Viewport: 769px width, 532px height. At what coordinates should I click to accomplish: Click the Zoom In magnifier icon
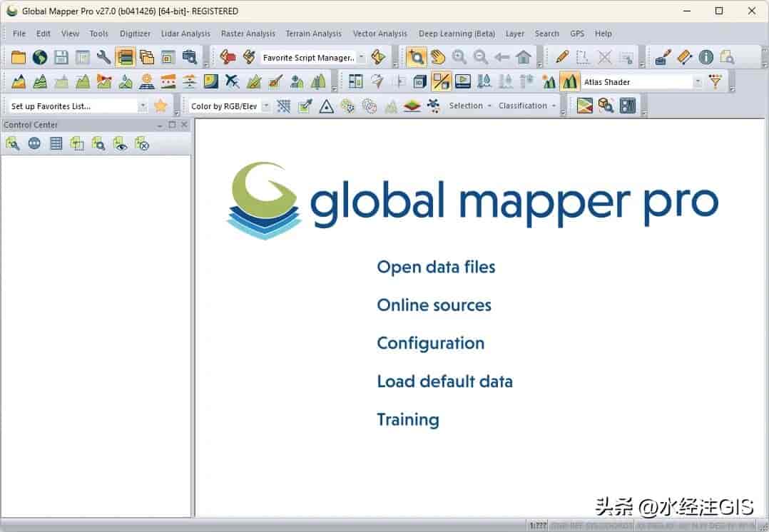[x=459, y=57]
